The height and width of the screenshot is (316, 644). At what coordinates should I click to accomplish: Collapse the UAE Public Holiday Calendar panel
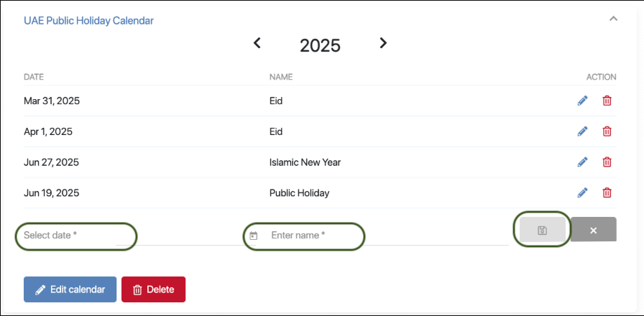pos(613,19)
